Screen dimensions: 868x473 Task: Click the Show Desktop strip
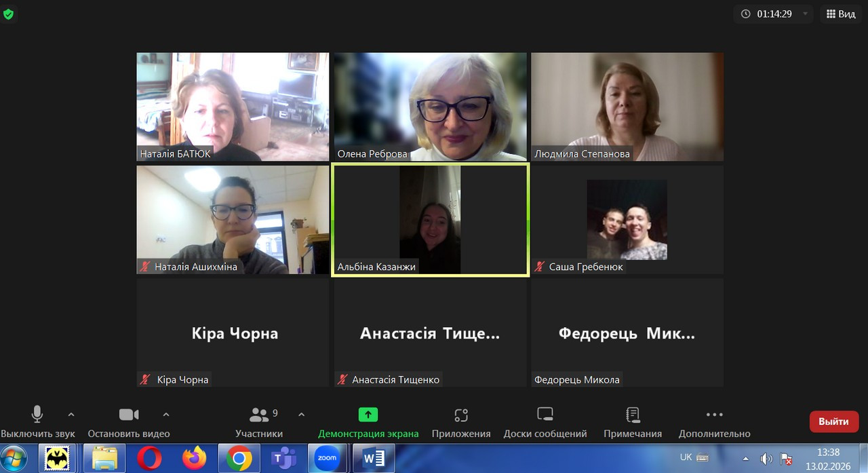coord(863,459)
